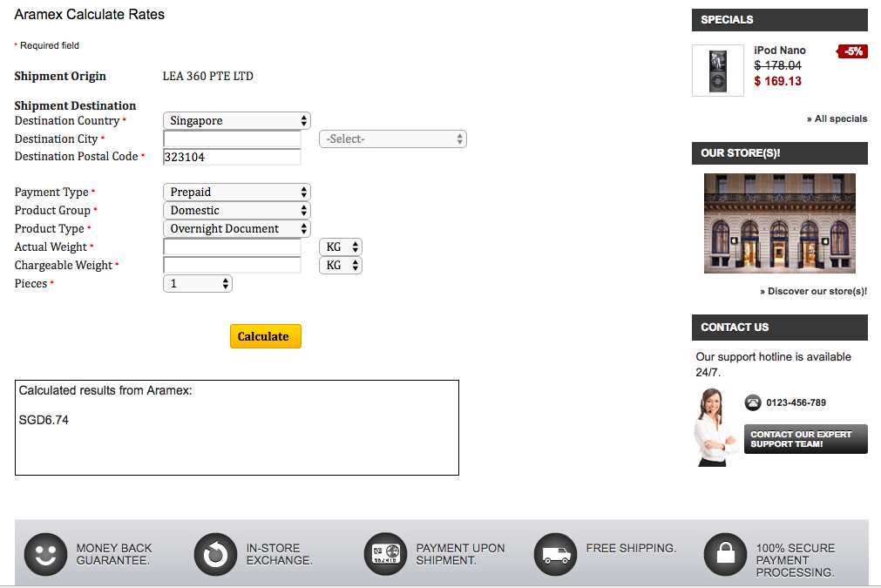Expand the Product Group Domestic dropdown
This screenshot has height=588, width=881.
click(x=236, y=211)
